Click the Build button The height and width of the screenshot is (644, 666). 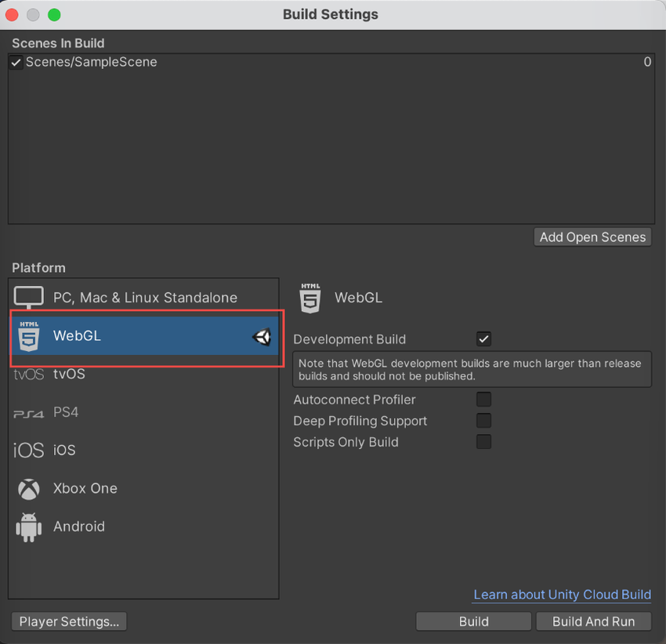472,621
